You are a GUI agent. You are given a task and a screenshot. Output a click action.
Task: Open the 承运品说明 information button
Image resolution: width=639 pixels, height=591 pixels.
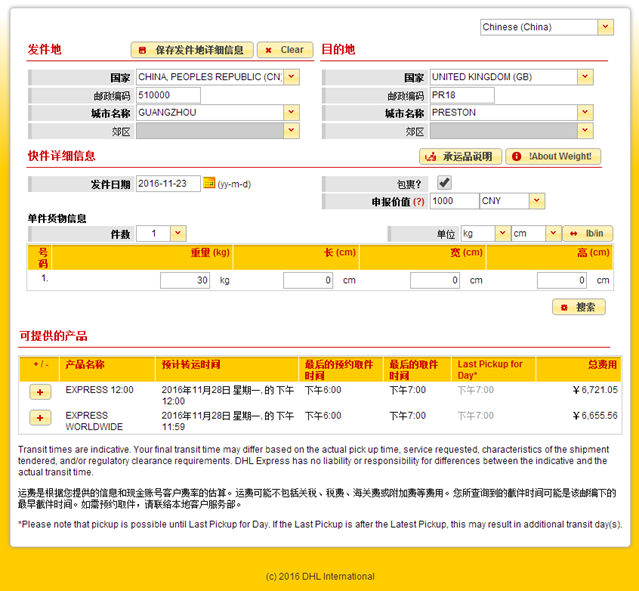461,157
